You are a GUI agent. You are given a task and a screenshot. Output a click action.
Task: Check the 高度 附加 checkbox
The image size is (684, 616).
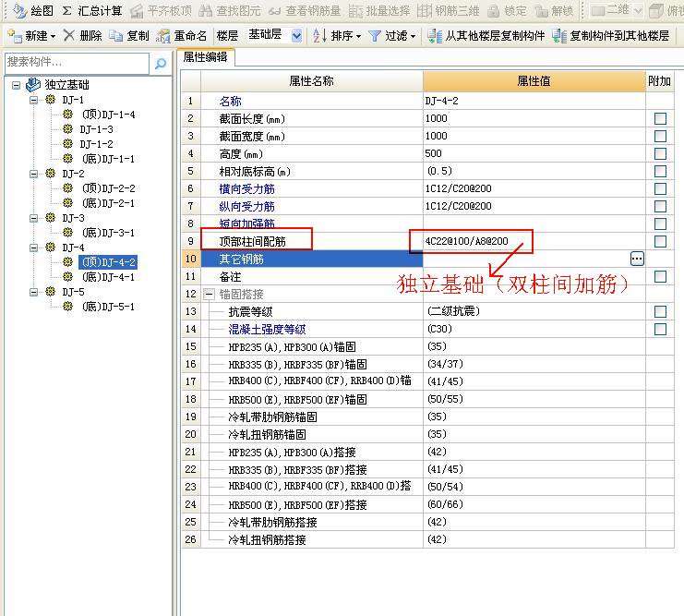click(660, 153)
